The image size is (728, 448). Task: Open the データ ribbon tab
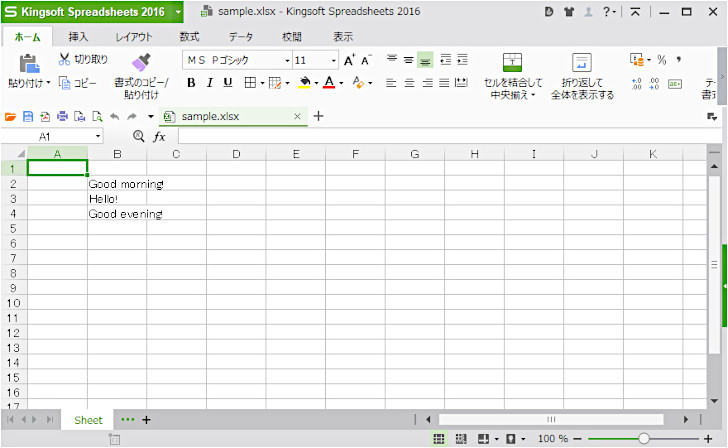point(240,37)
